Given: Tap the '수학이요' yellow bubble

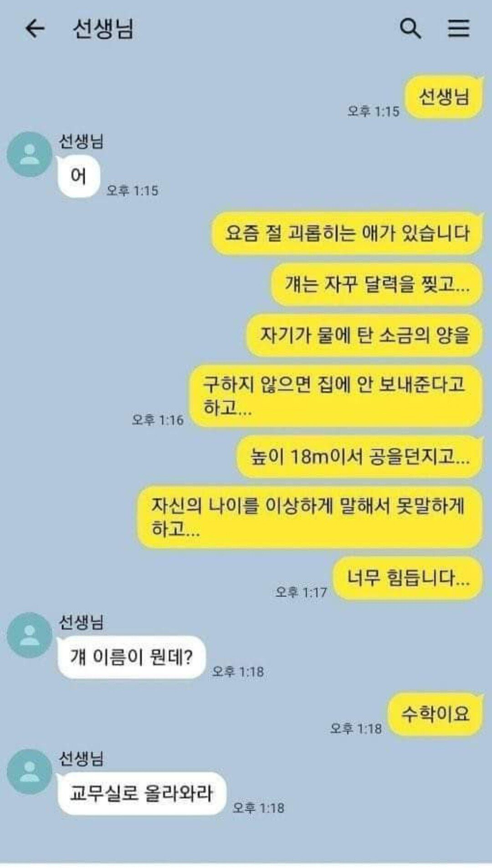Looking at the screenshot, I should [x=435, y=714].
